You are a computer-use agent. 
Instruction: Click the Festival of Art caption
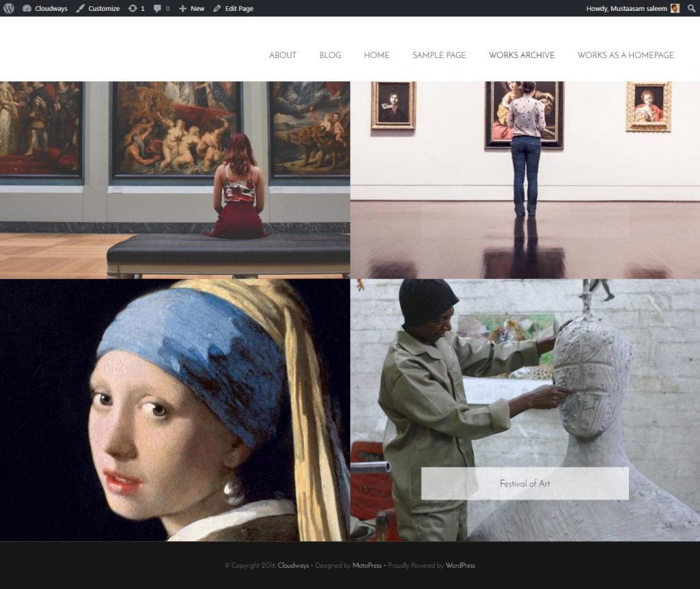[x=524, y=484]
